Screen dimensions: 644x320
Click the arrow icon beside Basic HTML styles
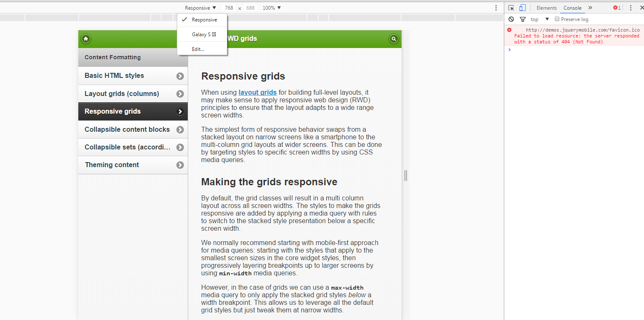[x=180, y=76]
